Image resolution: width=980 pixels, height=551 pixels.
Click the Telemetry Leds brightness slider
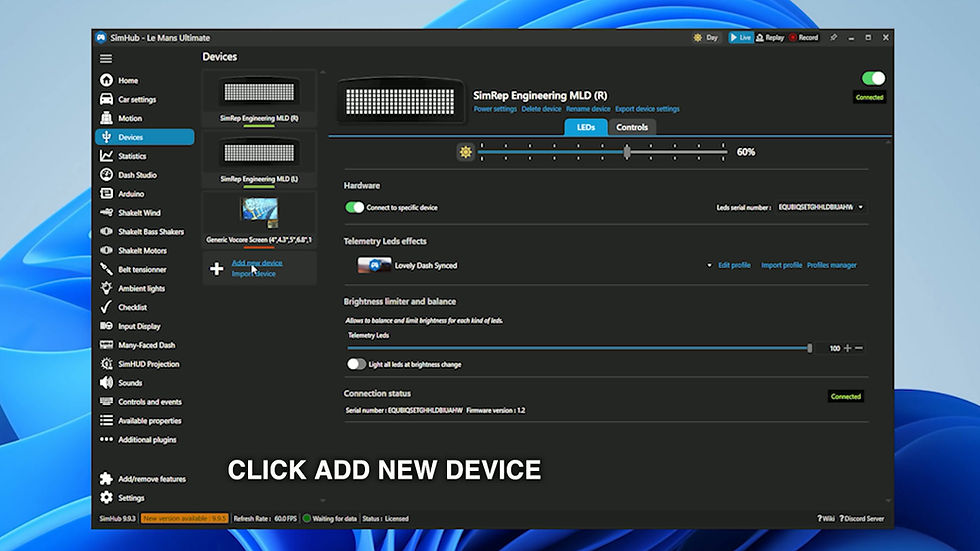[x=579, y=348]
